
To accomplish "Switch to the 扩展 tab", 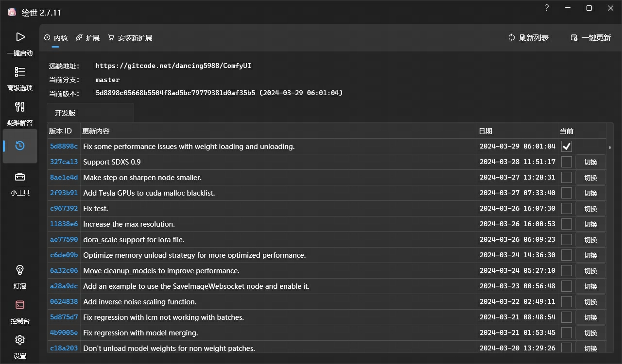I will [88, 37].
